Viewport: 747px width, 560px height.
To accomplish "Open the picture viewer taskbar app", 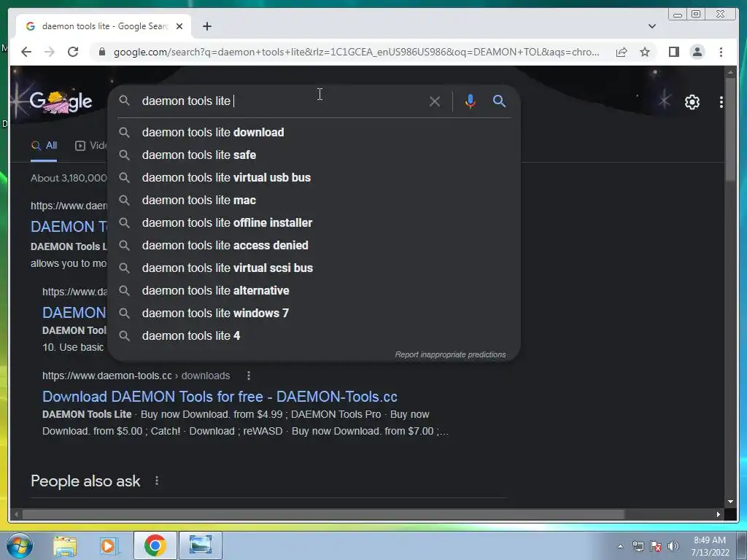I will (x=200, y=545).
